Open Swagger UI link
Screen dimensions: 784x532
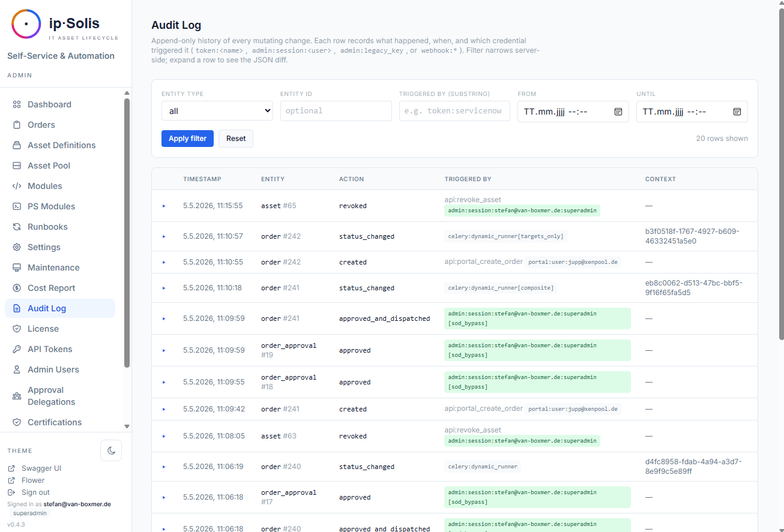coord(41,468)
